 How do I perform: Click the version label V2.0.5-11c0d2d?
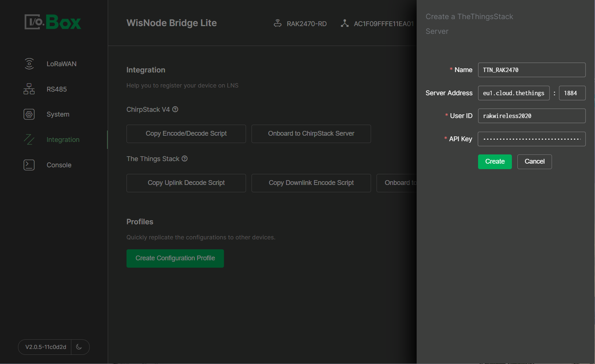pos(46,347)
